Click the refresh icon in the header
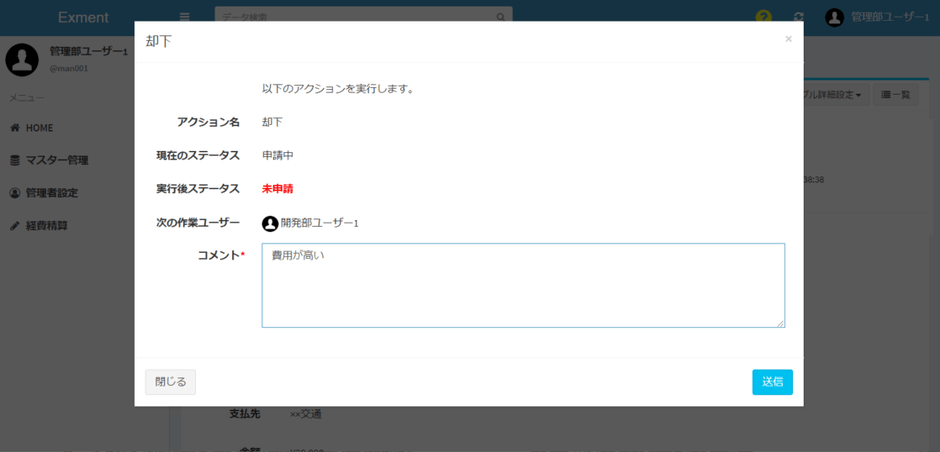This screenshot has height=452, width=940. (x=798, y=17)
